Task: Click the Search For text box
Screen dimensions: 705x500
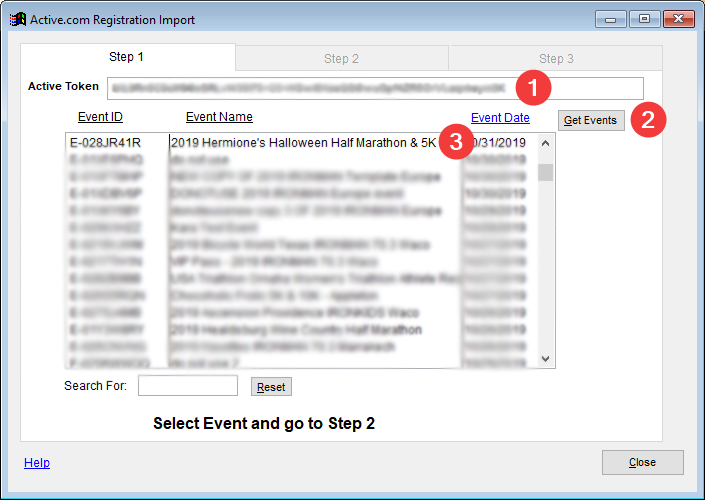Action: 188,386
